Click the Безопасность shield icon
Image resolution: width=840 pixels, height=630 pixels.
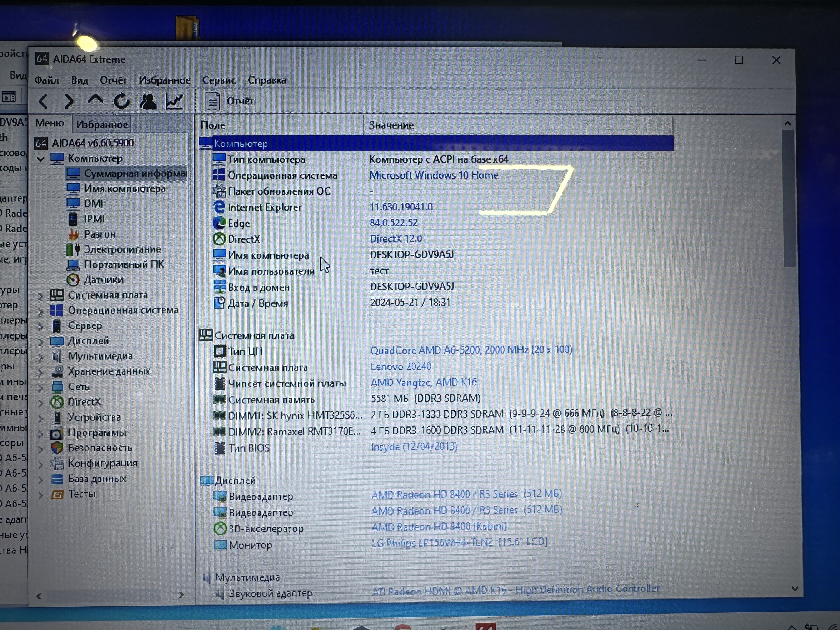pos(57,448)
